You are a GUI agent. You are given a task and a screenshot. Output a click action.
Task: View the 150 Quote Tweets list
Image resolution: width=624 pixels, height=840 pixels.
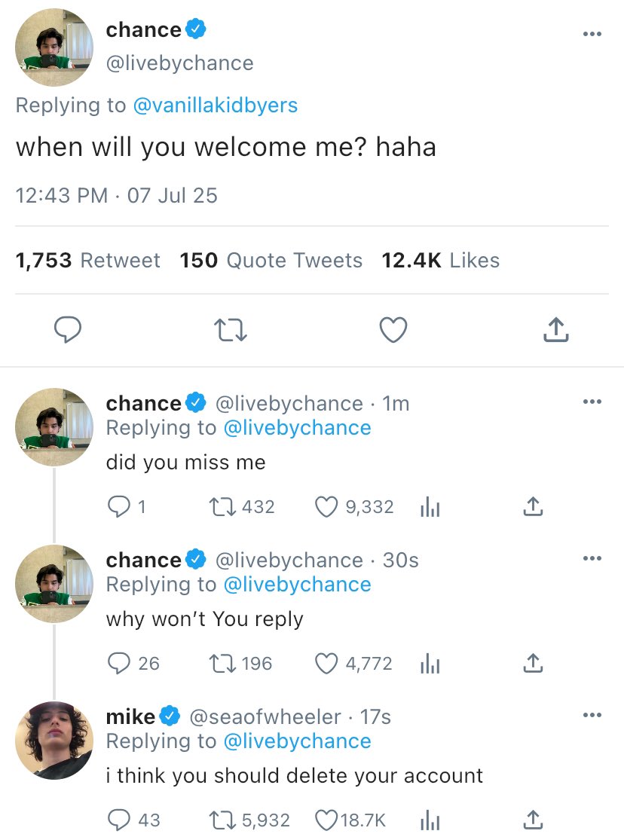271,261
